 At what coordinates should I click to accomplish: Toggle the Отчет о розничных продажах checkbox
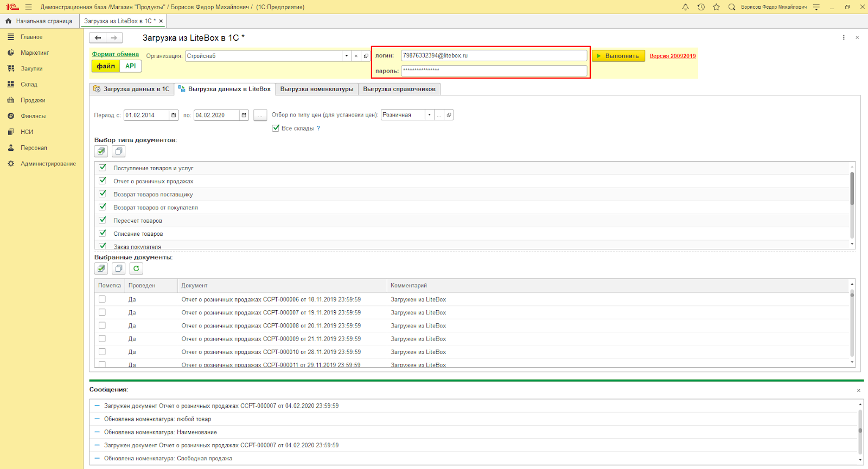(x=103, y=181)
